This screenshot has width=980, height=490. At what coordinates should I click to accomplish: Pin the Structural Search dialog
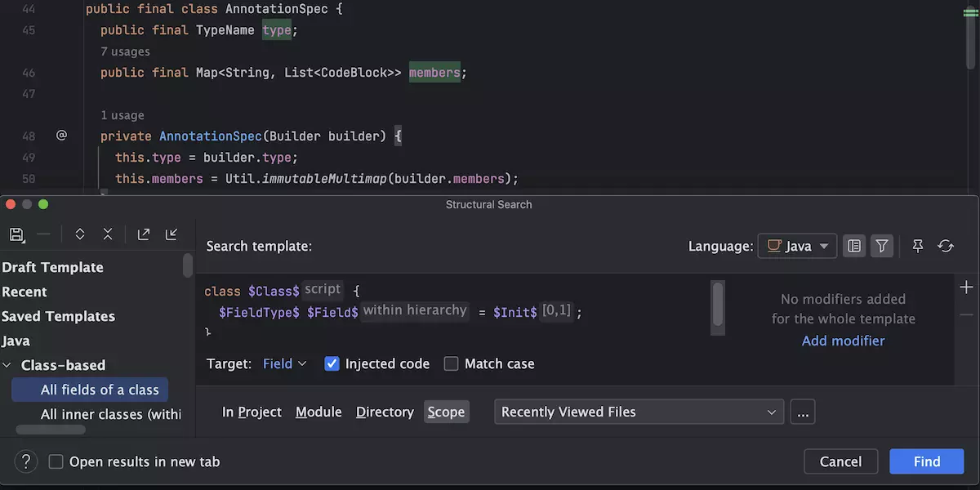click(x=918, y=246)
